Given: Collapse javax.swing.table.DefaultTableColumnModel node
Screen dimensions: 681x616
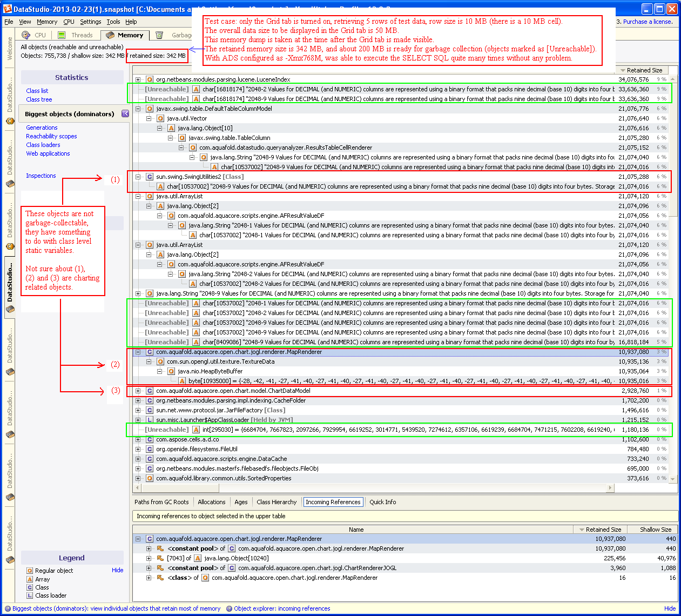Looking at the screenshot, I should pyautogui.click(x=138, y=109).
